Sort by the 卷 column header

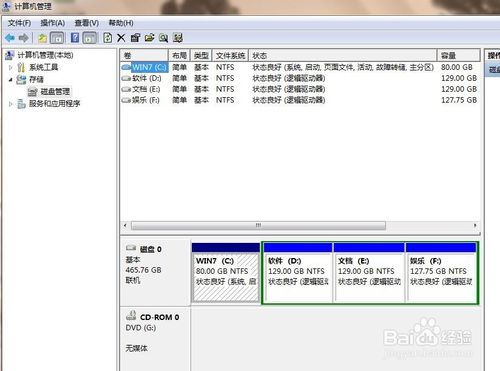(x=144, y=55)
